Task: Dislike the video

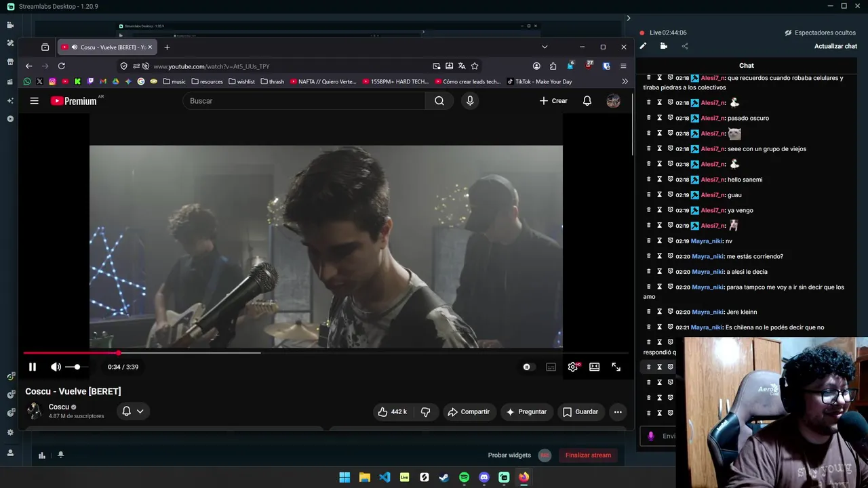Action: pos(425,411)
